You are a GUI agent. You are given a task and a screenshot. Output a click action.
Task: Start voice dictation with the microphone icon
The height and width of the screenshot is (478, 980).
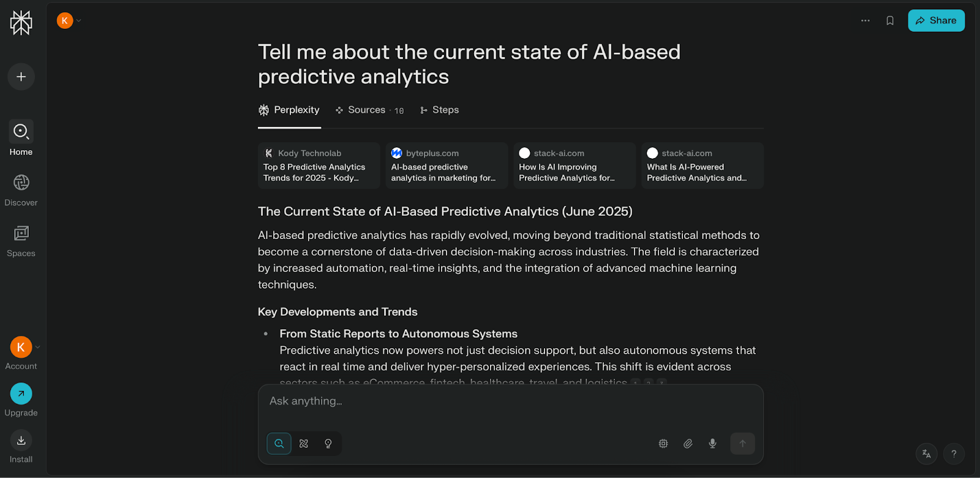click(712, 444)
